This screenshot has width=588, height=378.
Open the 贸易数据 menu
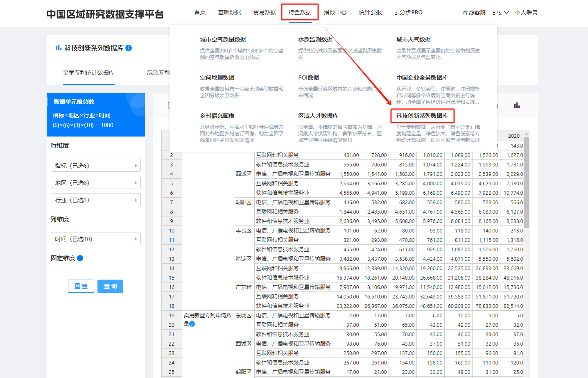click(265, 12)
